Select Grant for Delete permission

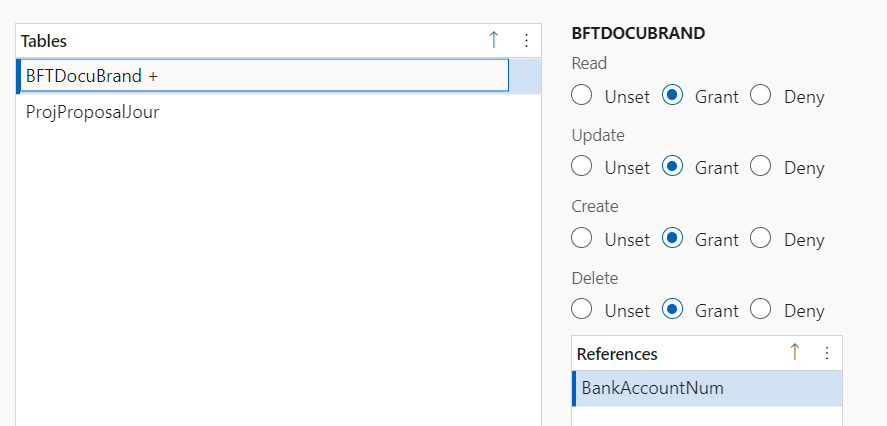point(672,309)
